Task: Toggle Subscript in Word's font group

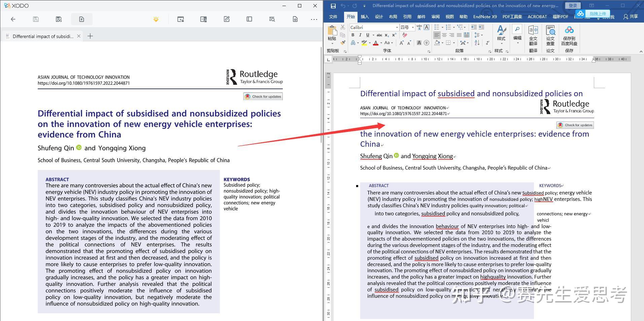Action: pyautogui.click(x=387, y=35)
